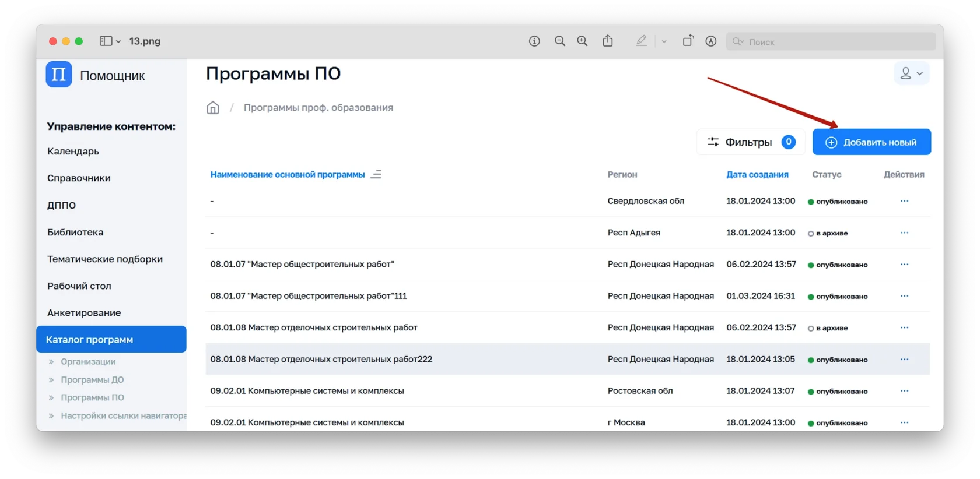Zoom out using the magnifier minus icon
The height and width of the screenshot is (479, 980).
(x=560, y=41)
